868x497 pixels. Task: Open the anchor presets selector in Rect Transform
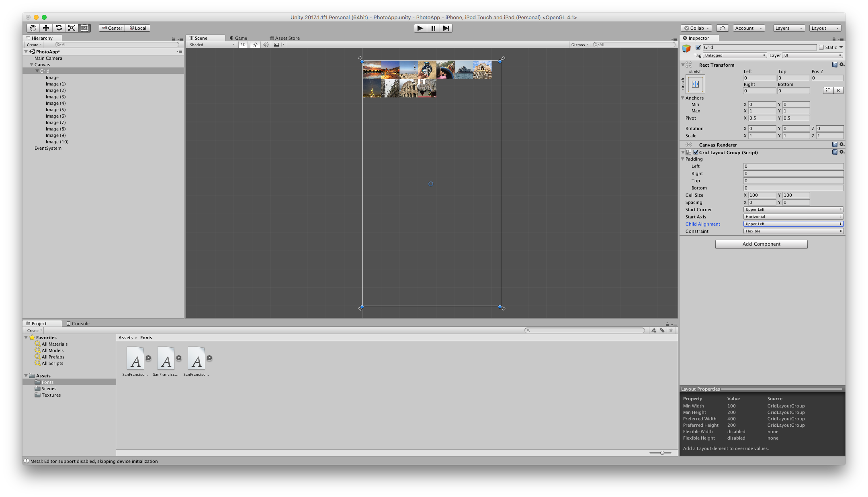click(695, 84)
